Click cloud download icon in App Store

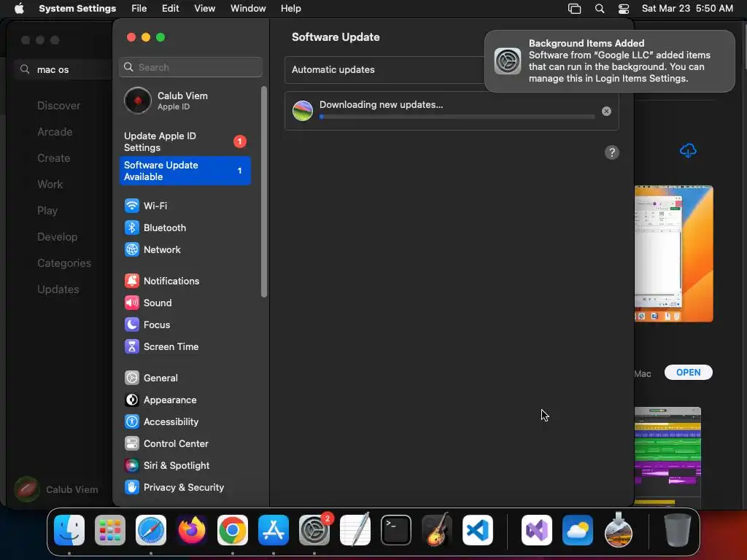coord(688,151)
